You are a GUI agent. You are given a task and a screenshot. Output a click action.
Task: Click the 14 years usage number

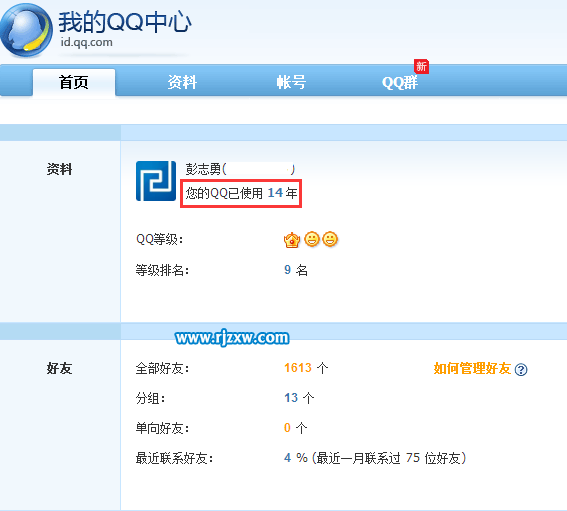pos(275,193)
